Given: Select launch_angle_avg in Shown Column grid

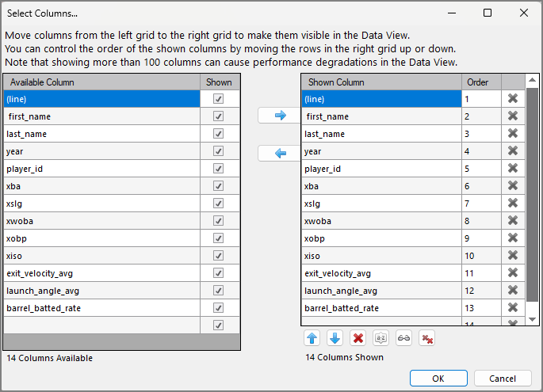Looking at the screenshot, I should point(380,291).
